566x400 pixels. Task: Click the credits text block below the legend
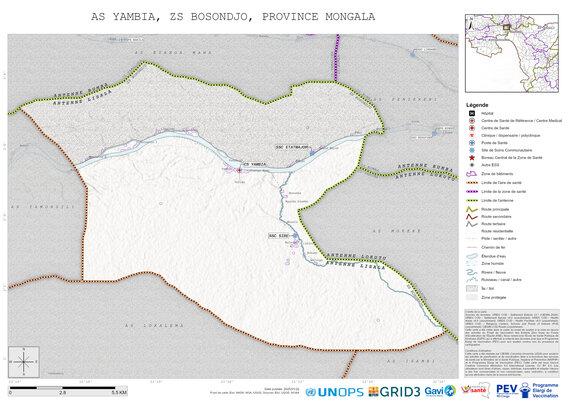tap(511, 343)
